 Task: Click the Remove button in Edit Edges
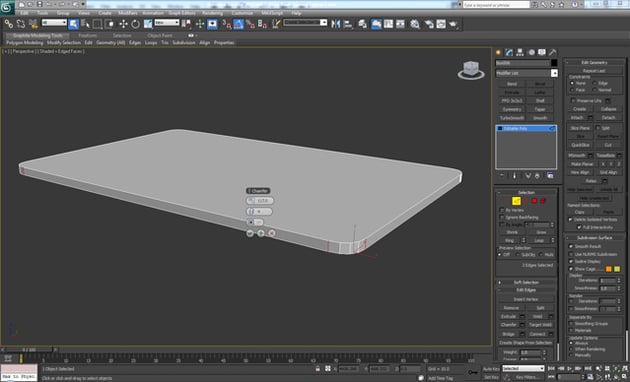pyautogui.click(x=511, y=308)
